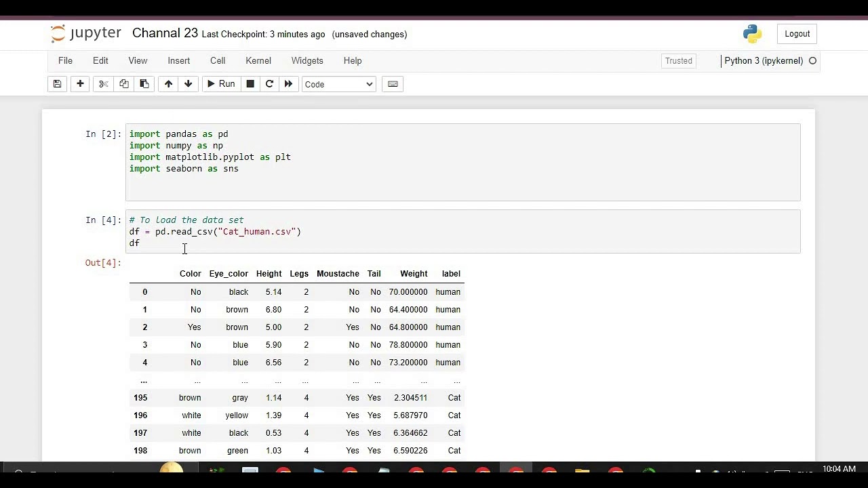Open the Cell menu
Image resolution: width=868 pixels, height=488 pixels.
point(218,61)
